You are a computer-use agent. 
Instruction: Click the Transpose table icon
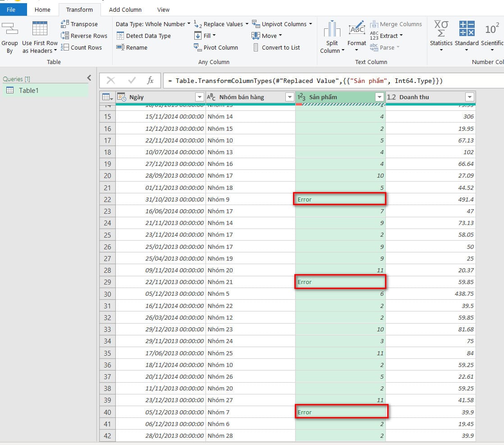(65, 24)
